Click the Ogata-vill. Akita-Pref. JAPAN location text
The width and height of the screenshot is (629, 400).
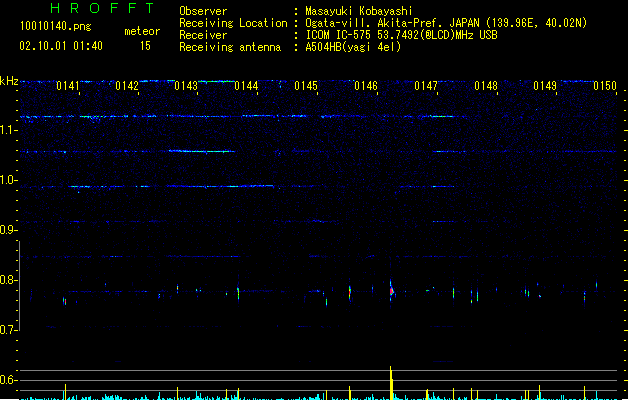446,23
